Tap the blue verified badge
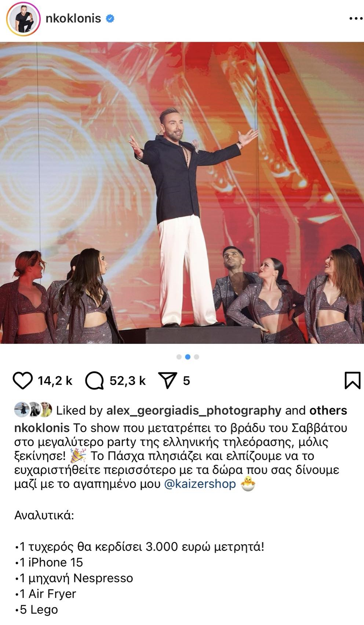 click(110, 18)
